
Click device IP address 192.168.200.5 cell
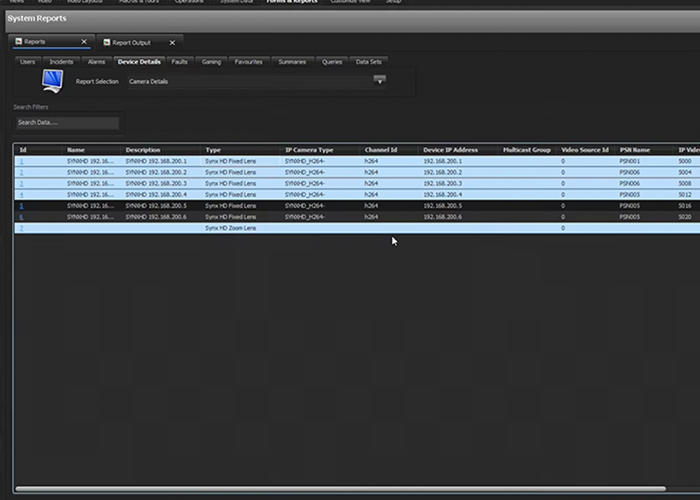tap(442, 206)
